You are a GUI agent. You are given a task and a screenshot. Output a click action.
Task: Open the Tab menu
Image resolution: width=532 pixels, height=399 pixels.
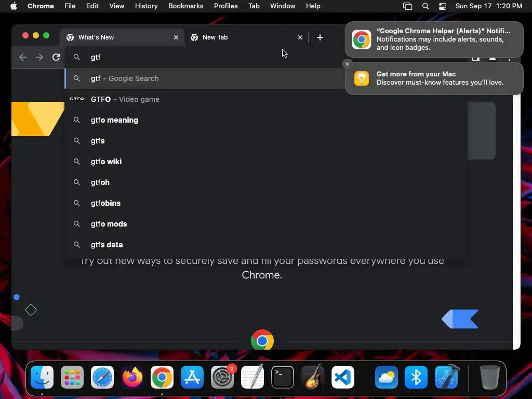pos(254,6)
